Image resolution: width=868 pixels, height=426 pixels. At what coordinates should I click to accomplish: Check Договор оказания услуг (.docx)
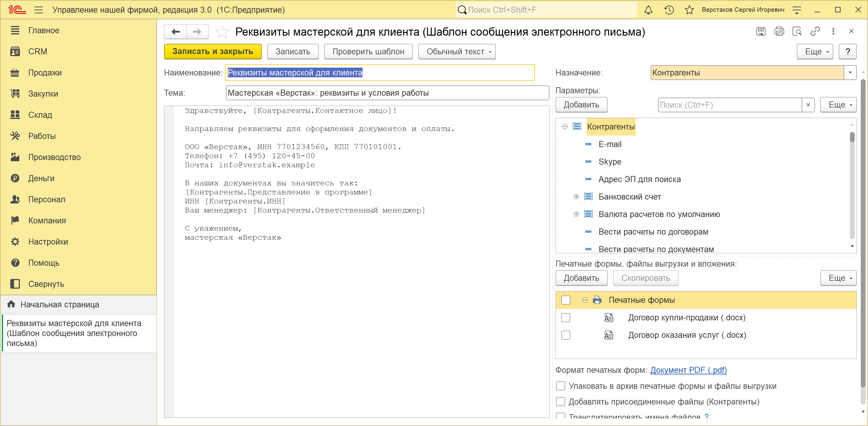pyautogui.click(x=566, y=335)
